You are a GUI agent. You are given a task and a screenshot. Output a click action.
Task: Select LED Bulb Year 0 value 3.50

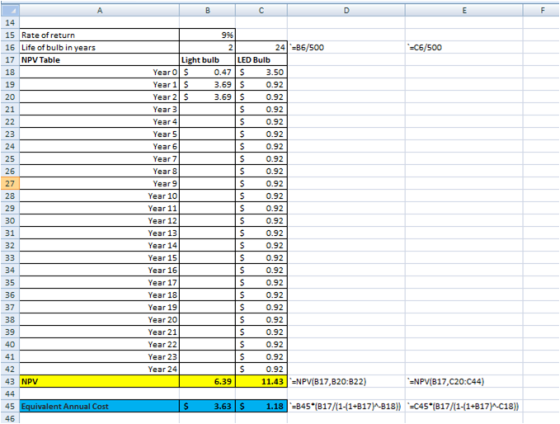[261, 72]
